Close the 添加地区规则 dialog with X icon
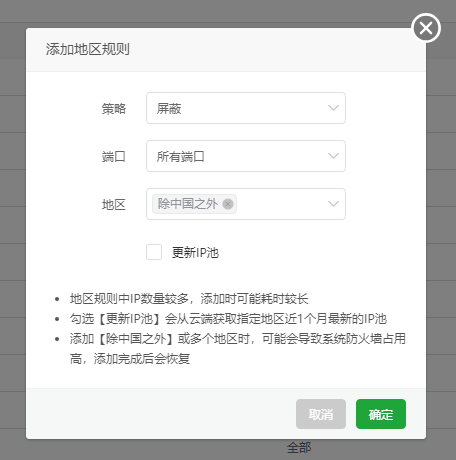Viewport: 456px width, 460px height. [426, 28]
